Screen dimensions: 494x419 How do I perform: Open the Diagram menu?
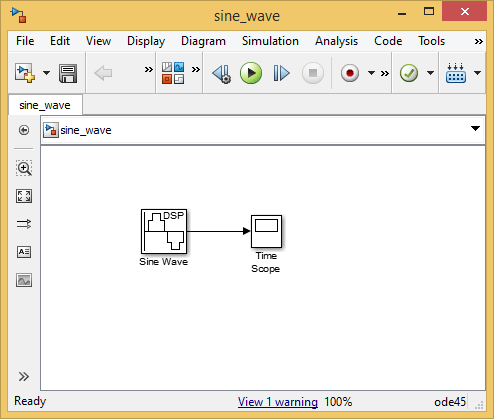pos(203,41)
